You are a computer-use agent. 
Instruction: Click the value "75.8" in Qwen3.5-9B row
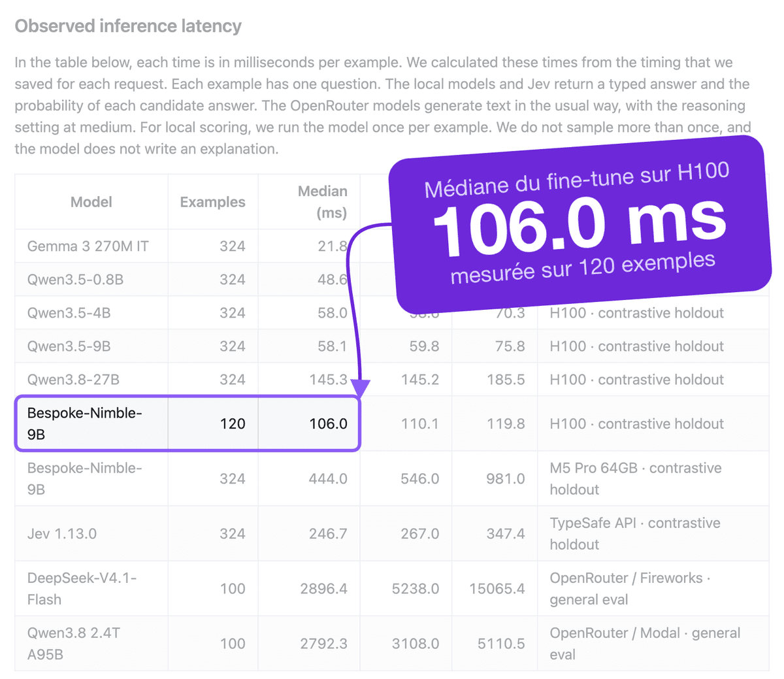(x=510, y=346)
